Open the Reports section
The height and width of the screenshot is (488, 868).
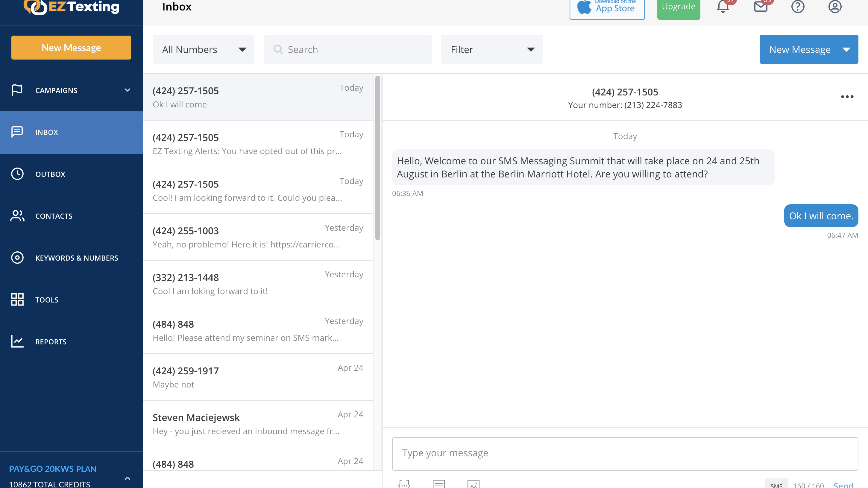(x=51, y=341)
